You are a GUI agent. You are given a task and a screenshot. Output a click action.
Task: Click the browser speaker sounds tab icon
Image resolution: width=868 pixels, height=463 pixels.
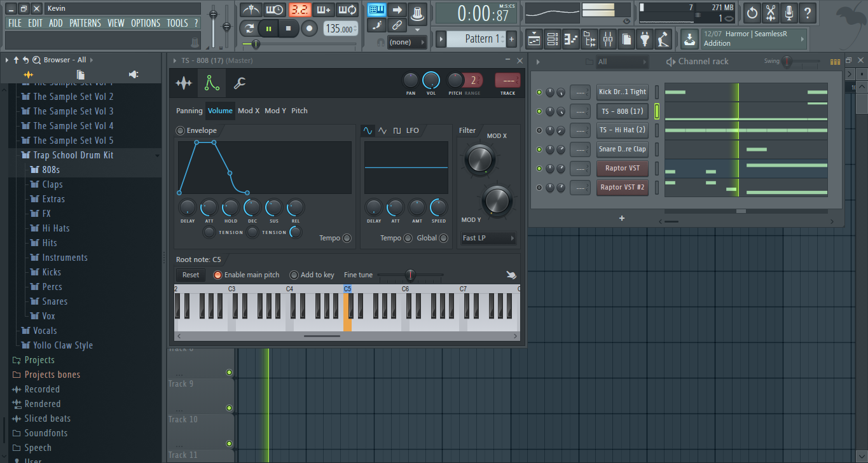pos(134,74)
